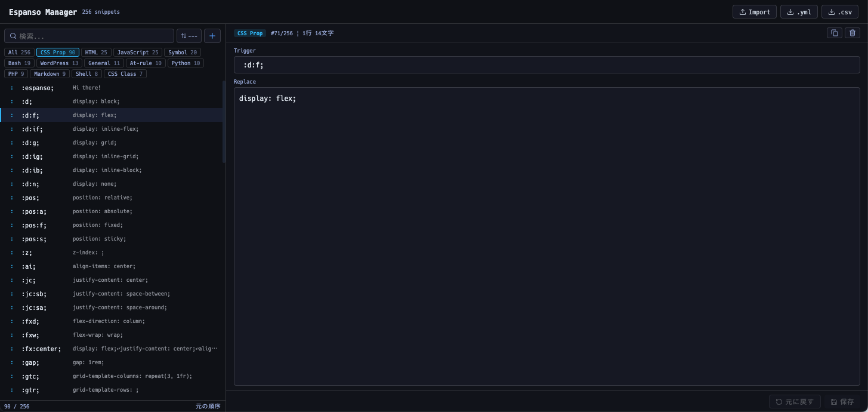Open the sort order control
Screen dimensions: 868x412
tap(189, 36)
